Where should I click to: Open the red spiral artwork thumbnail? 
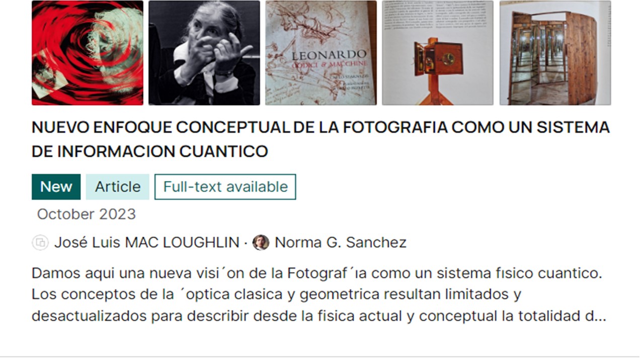87,53
